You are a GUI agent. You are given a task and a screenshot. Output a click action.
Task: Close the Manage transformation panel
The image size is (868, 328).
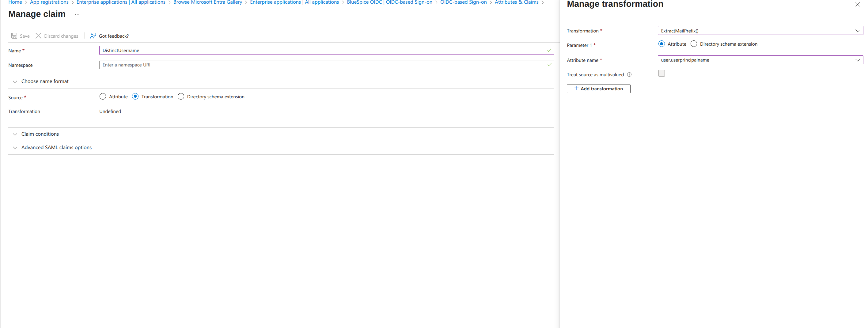pyautogui.click(x=857, y=4)
